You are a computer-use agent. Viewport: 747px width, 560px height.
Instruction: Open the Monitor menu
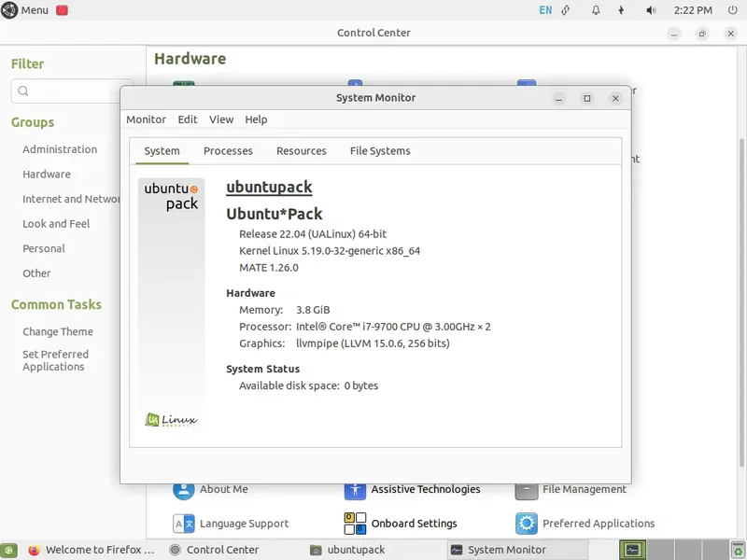click(x=146, y=119)
